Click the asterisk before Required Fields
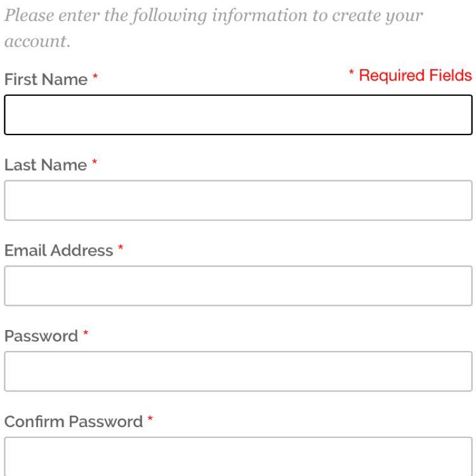476x476 pixels. coord(351,72)
